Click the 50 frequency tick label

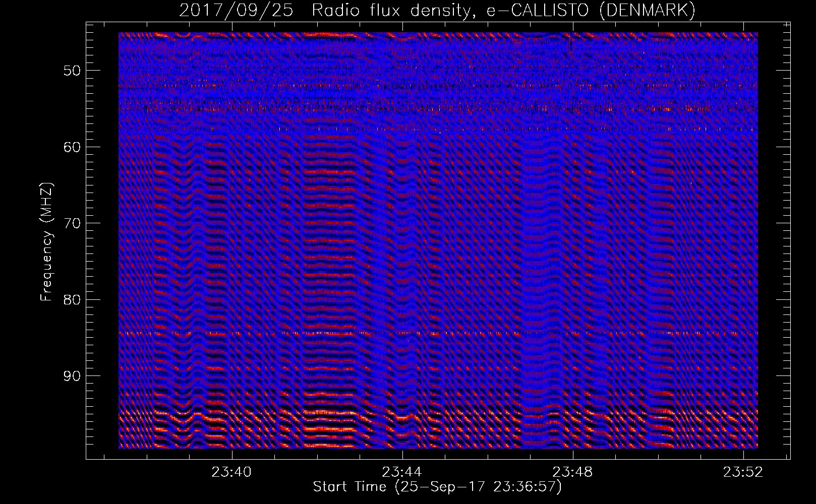(72, 71)
